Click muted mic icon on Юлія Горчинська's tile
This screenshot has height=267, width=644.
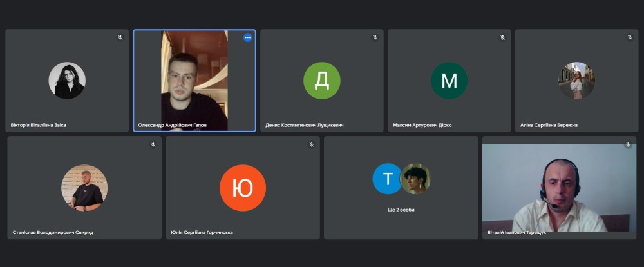tap(311, 144)
